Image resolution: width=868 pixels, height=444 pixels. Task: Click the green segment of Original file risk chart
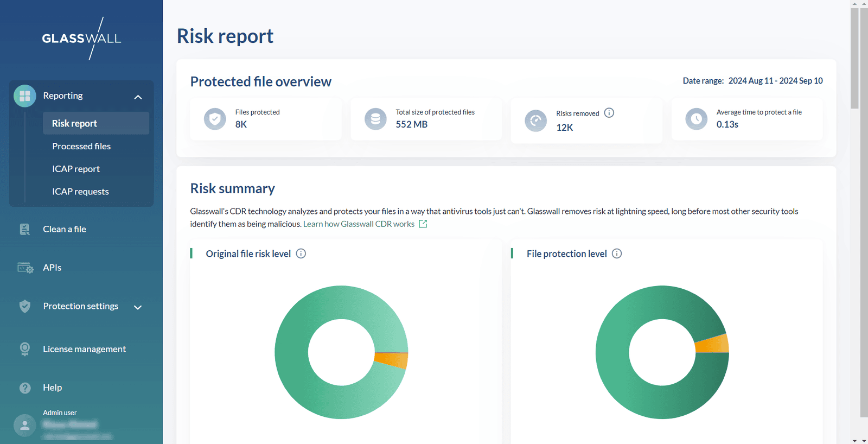(292, 353)
